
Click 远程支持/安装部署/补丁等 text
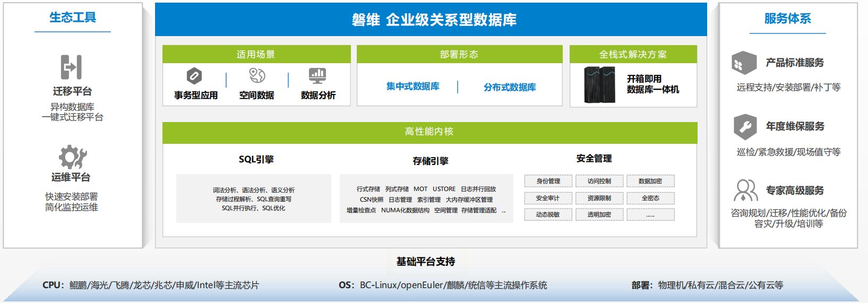[788, 87]
